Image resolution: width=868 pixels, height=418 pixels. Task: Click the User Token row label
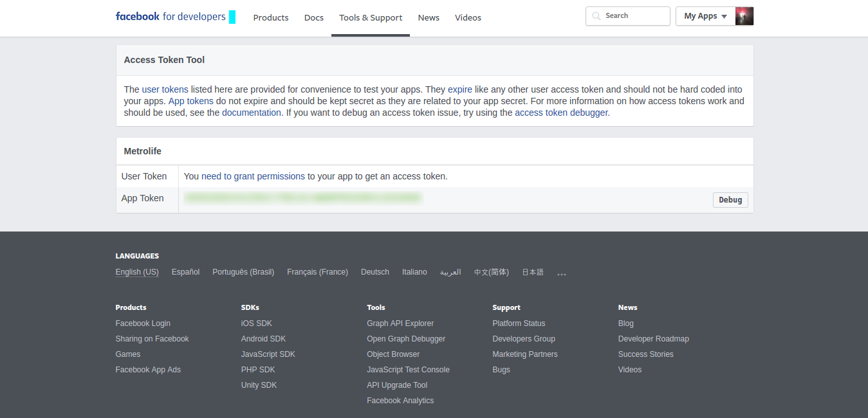point(144,176)
